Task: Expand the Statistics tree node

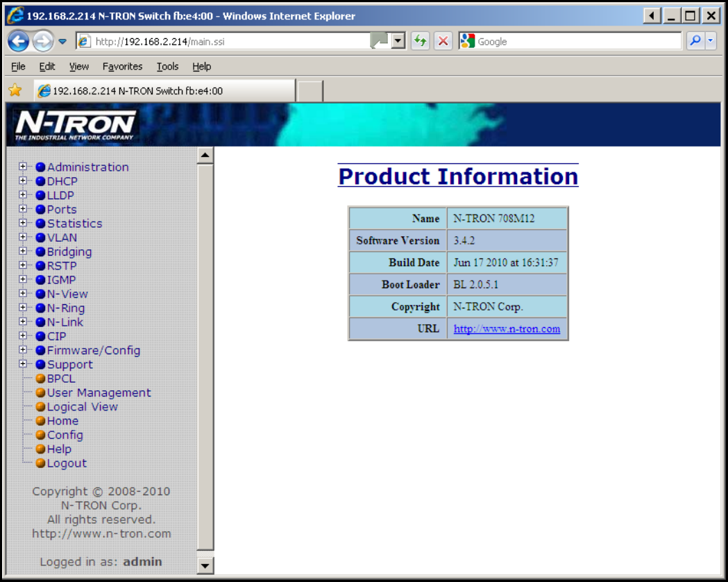Action: coord(22,222)
